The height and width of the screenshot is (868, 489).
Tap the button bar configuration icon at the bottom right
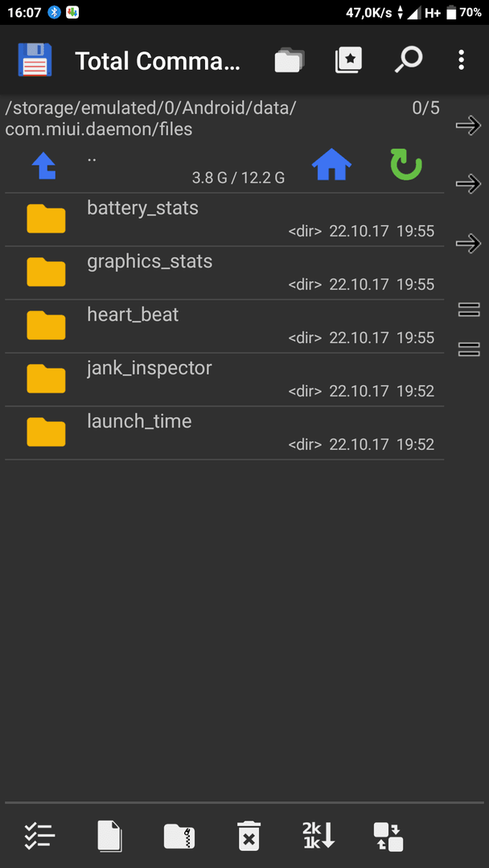click(388, 837)
